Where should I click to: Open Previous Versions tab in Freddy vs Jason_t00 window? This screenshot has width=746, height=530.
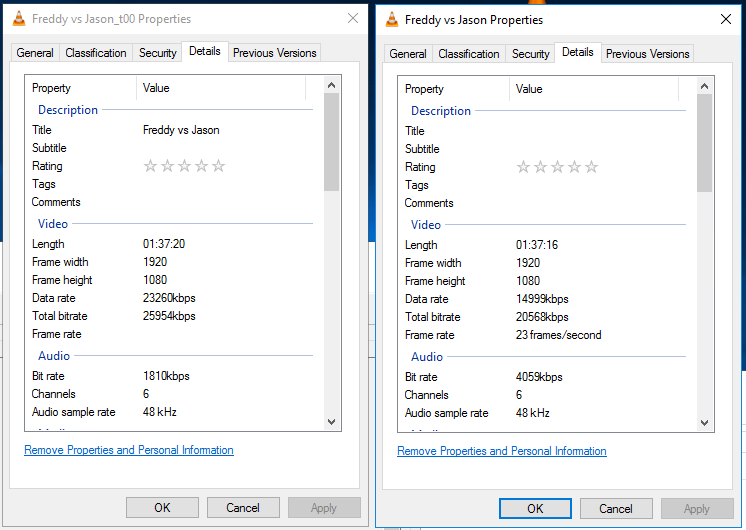[275, 53]
